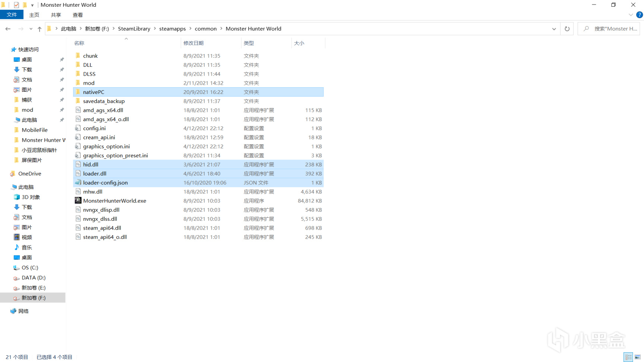Open the 3D 对象 folder in sidebar

pyautogui.click(x=31, y=197)
